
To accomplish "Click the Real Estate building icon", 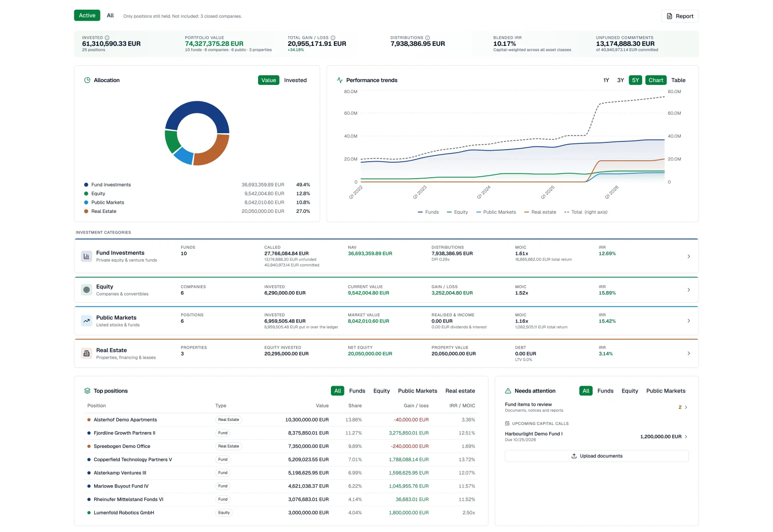I will click(86, 354).
